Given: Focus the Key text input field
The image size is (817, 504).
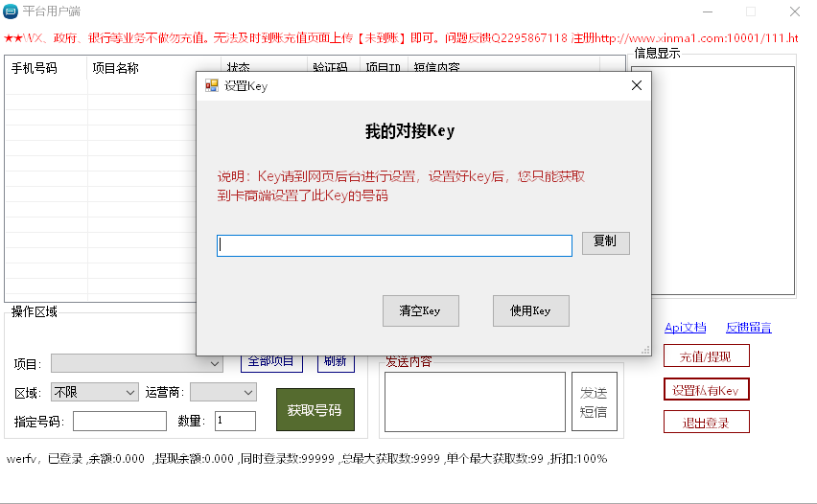Looking at the screenshot, I should 394,245.
